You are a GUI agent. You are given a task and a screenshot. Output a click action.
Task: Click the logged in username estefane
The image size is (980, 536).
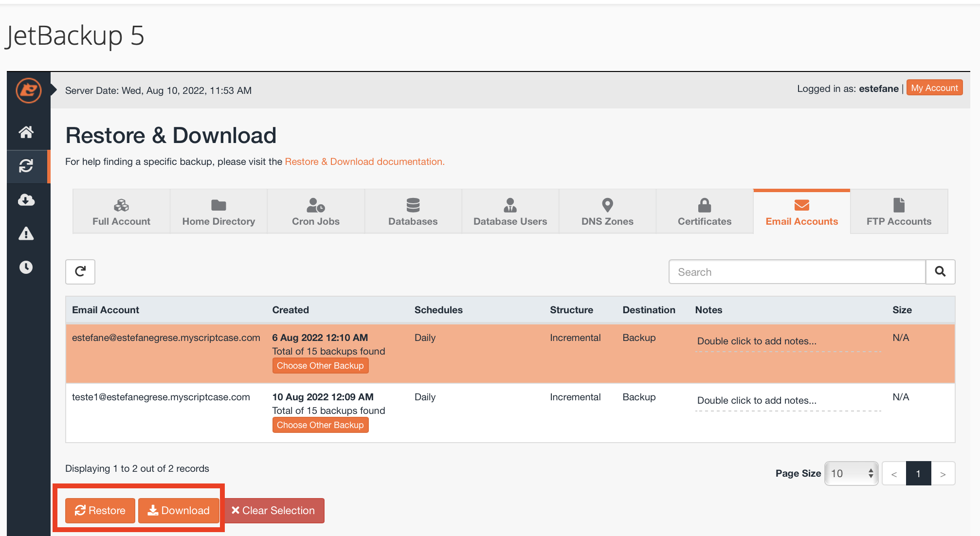[878, 89]
